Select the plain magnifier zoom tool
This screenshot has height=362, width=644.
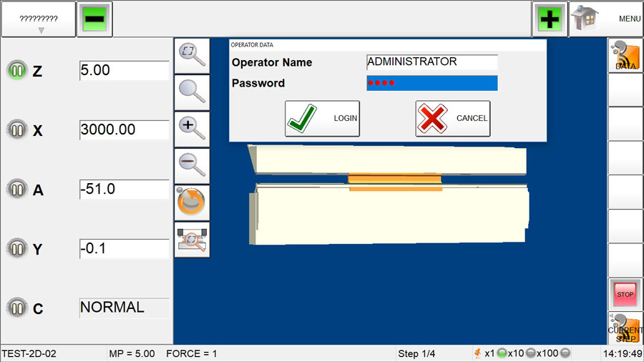point(192,92)
